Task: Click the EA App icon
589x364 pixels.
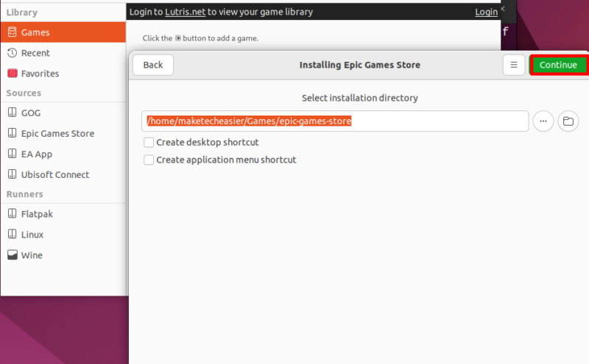Action: coord(12,154)
